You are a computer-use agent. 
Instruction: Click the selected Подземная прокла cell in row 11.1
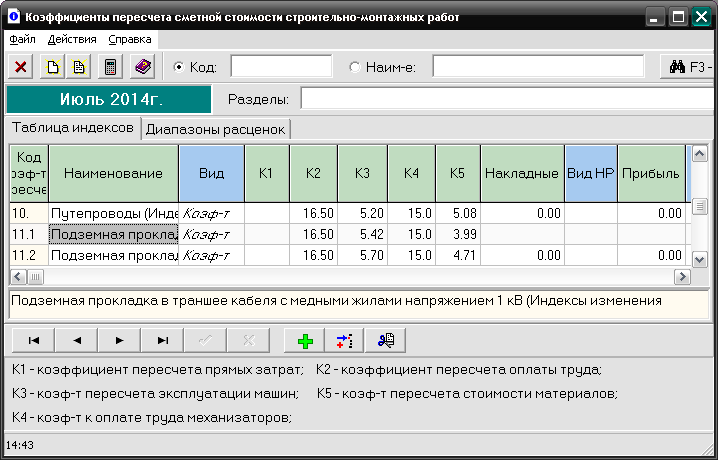[114, 234]
